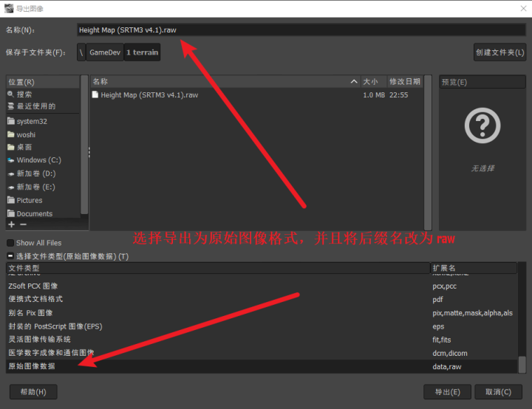Image resolution: width=532 pixels, height=409 pixels.
Task: Click the 1 terrain path segment
Action: pyautogui.click(x=142, y=52)
